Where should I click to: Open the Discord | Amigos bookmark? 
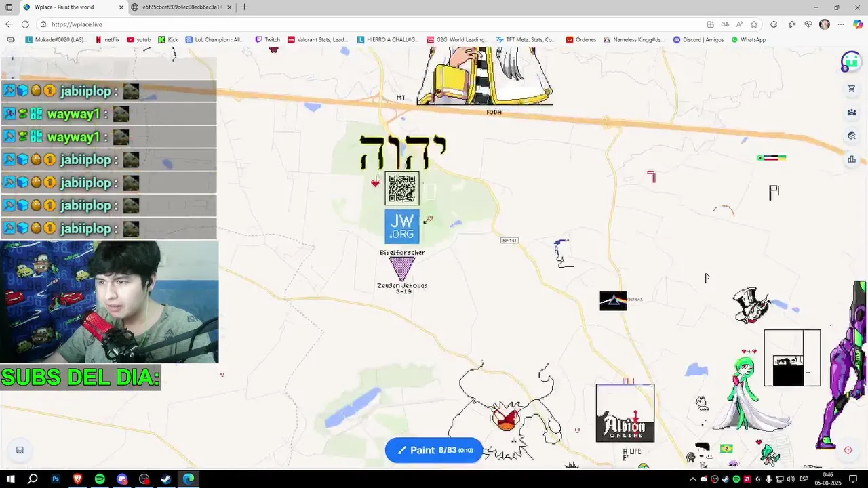pos(698,40)
